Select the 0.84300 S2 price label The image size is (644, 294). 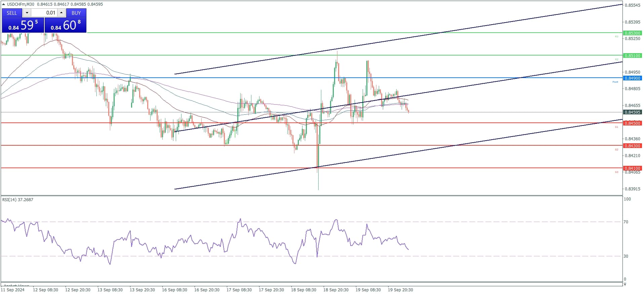click(x=632, y=146)
